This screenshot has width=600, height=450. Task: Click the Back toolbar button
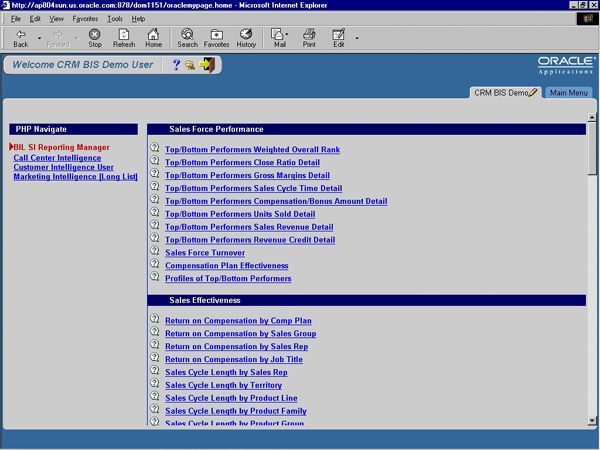(21, 38)
